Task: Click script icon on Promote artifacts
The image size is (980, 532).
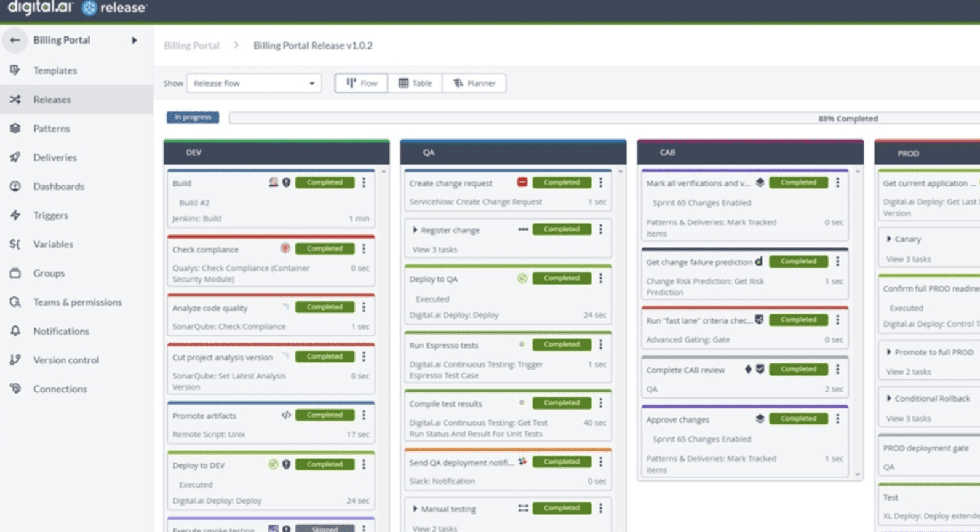Action: pos(286,415)
